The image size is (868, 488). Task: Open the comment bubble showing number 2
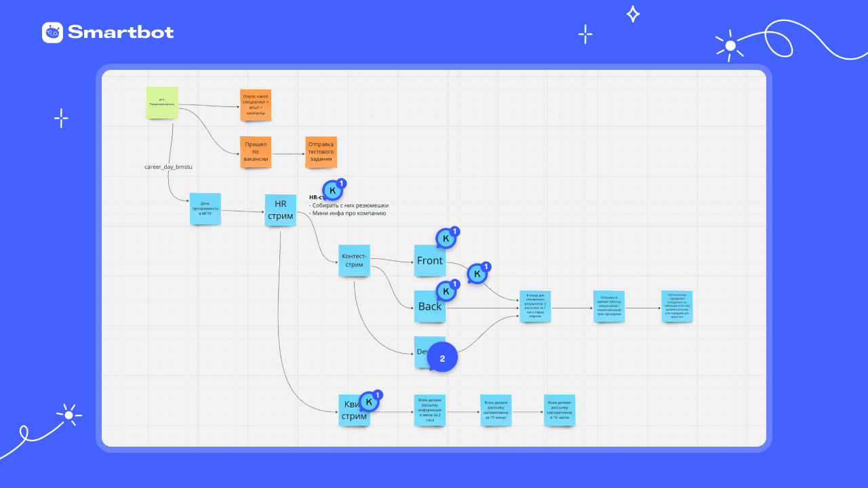(x=442, y=358)
